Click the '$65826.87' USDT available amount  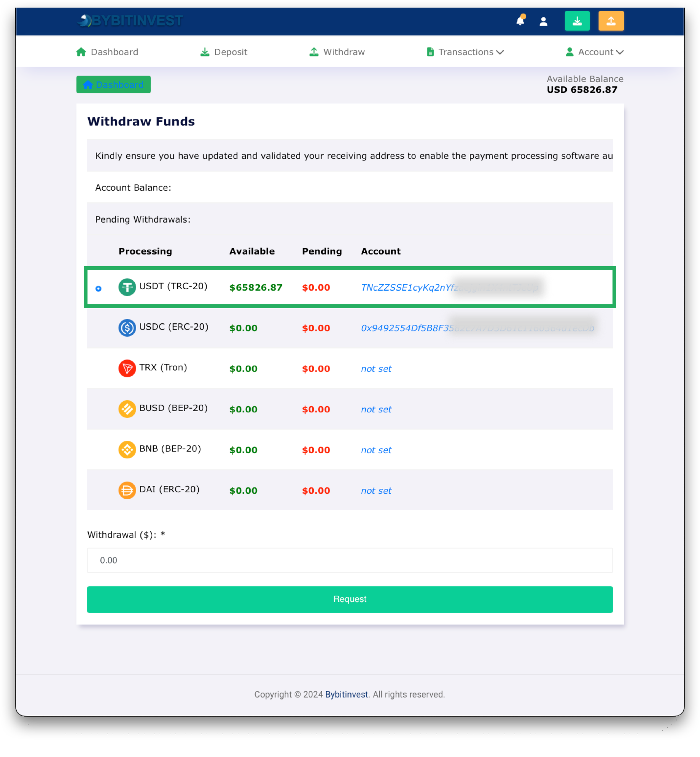(x=256, y=288)
